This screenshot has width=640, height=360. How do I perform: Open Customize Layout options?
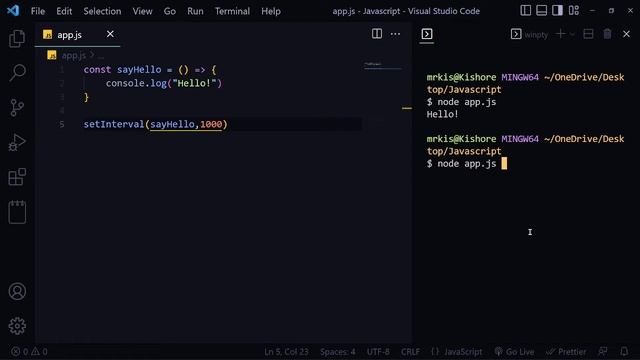[x=574, y=11]
